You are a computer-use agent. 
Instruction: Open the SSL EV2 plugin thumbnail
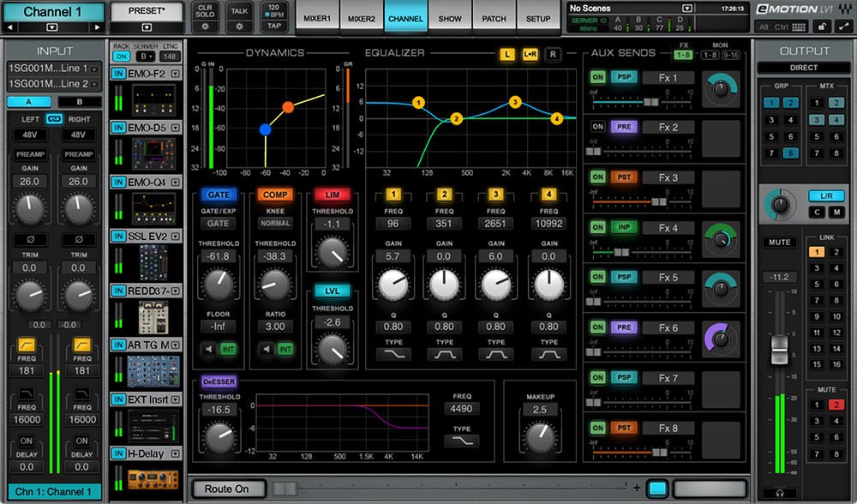click(x=153, y=262)
